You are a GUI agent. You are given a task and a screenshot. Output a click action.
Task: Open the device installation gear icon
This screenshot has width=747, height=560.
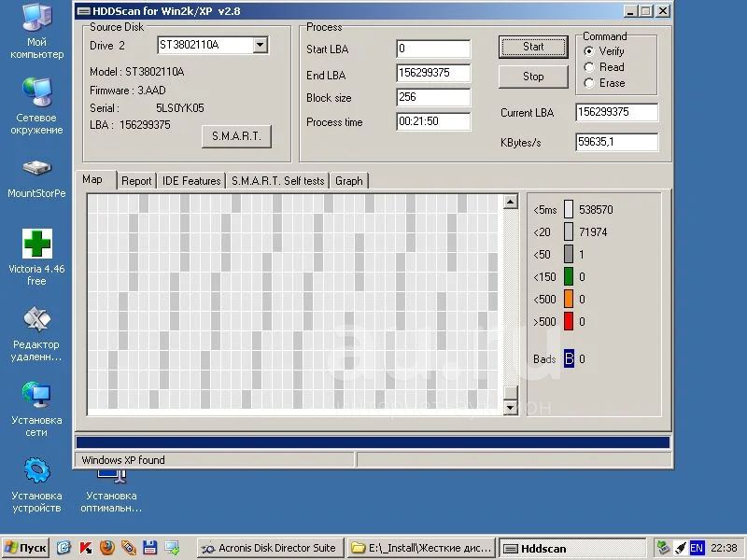coord(36,483)
